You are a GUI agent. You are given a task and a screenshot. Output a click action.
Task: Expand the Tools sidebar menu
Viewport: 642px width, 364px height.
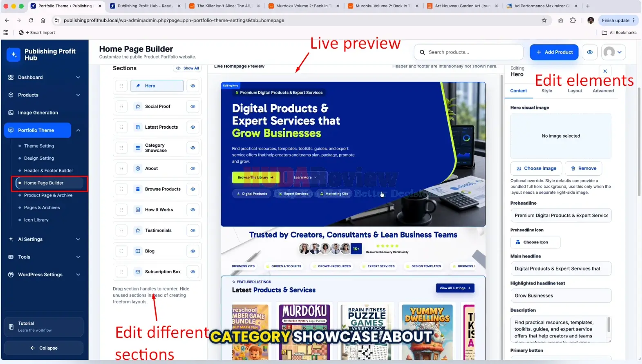pos(78,257)
